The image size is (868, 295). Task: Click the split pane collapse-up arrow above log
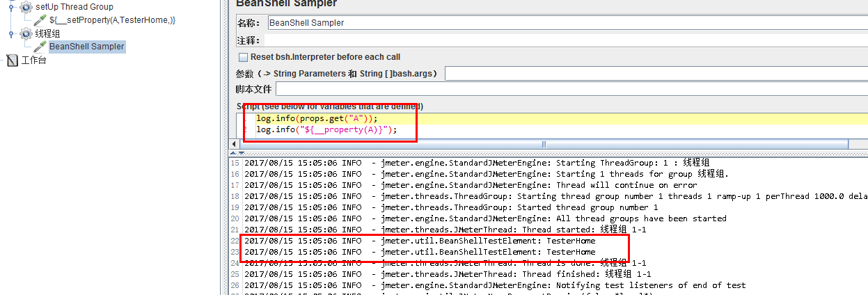(x=234, y=152)
